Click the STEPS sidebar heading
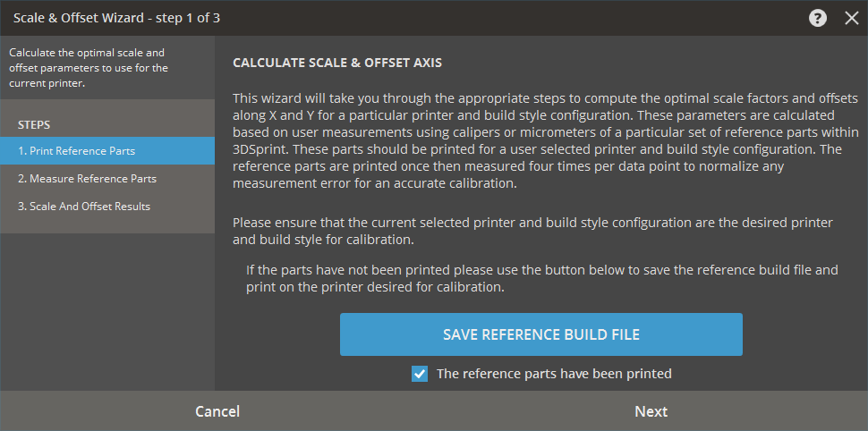The width and height of the screenshot is (868, 431). [34, 124]
